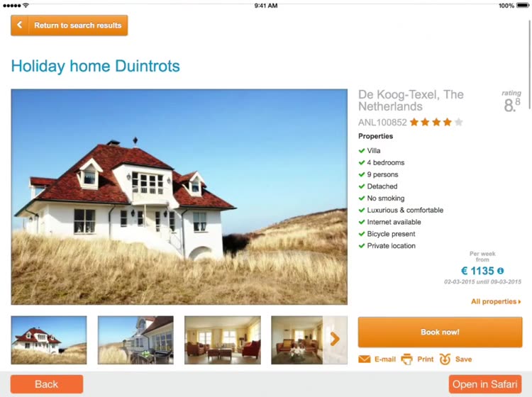Viewport: 532px width, 397px height.
Task: Click the green checkmark beside Villa
Action: click(362, 150)
